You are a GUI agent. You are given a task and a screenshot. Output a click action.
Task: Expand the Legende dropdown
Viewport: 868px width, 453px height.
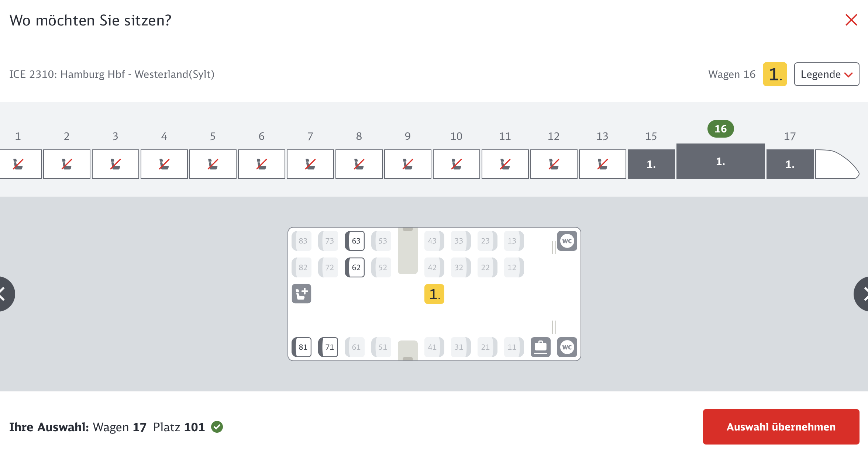click(826, 74)
